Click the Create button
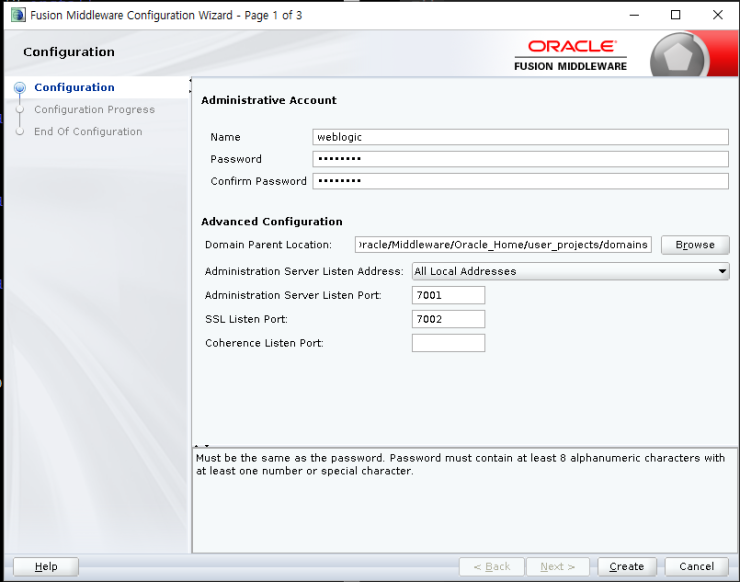Screen dimensions: 740x582 (627, 566)
